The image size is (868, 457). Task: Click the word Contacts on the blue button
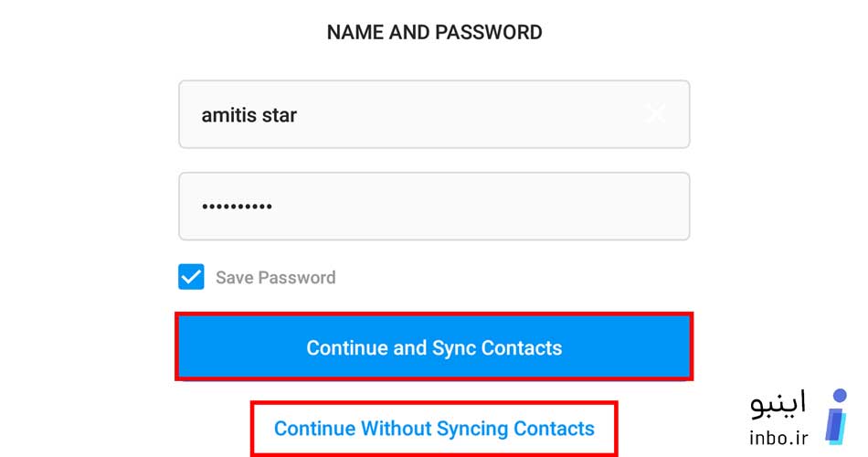tap(522, 348)
